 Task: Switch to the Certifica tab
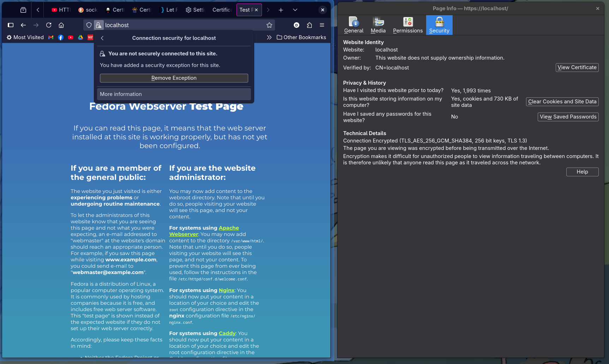[x=222, y=10]
